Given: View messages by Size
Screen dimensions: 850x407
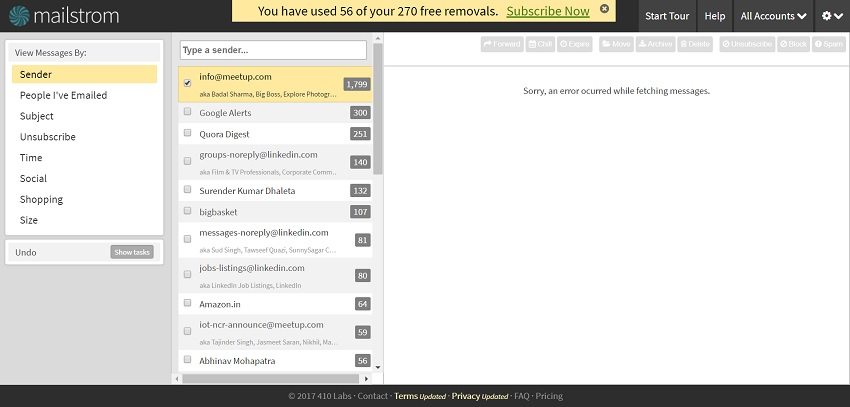Looking at the screenshot, I should point(85,221).
